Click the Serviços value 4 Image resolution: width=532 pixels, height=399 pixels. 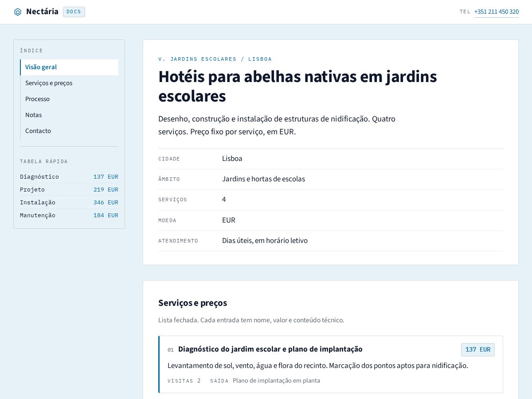point(224,200)
